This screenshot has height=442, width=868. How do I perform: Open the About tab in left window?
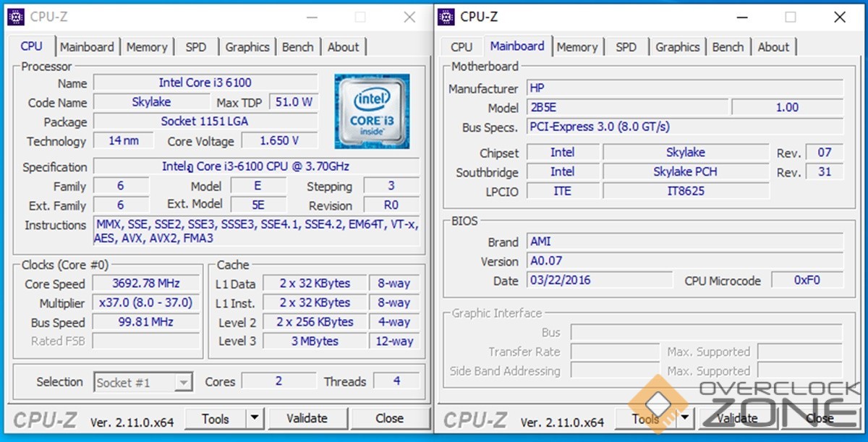click(343, 47)
